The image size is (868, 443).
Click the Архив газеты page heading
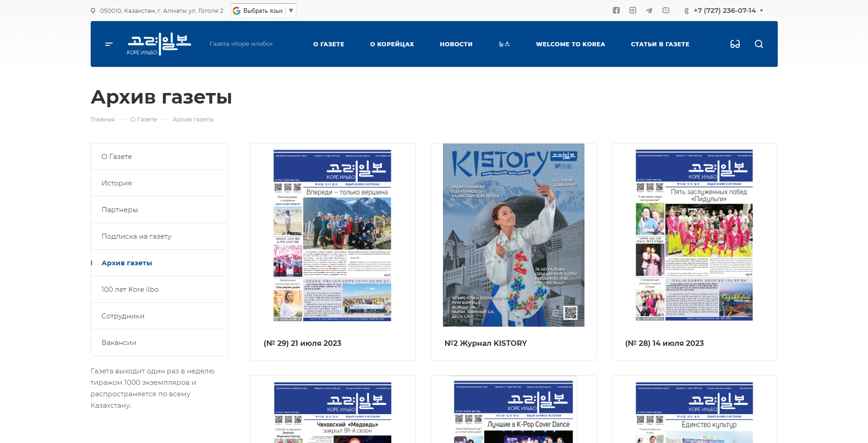click(x=161, y=97)
